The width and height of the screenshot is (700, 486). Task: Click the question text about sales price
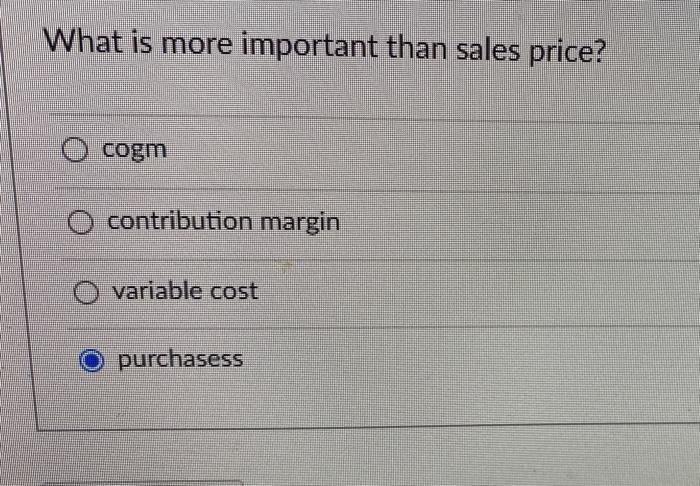[x=325, y=47]
